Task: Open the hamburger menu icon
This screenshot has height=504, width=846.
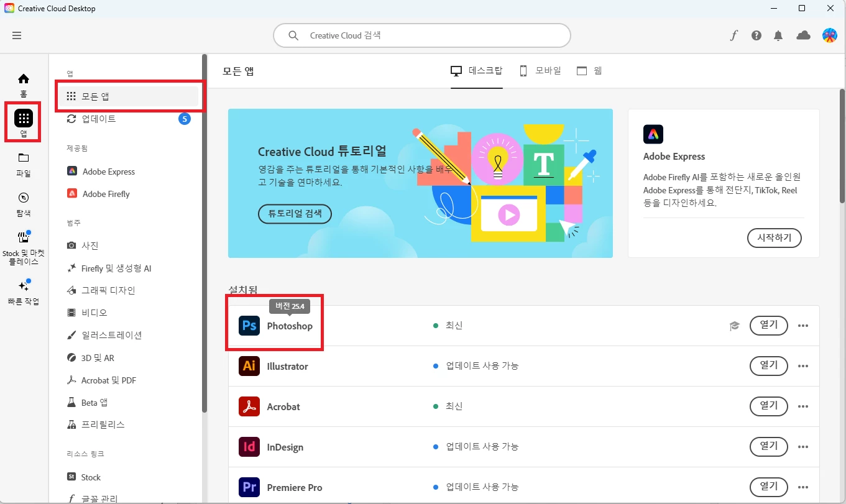Action: click(x=17, y=35)
